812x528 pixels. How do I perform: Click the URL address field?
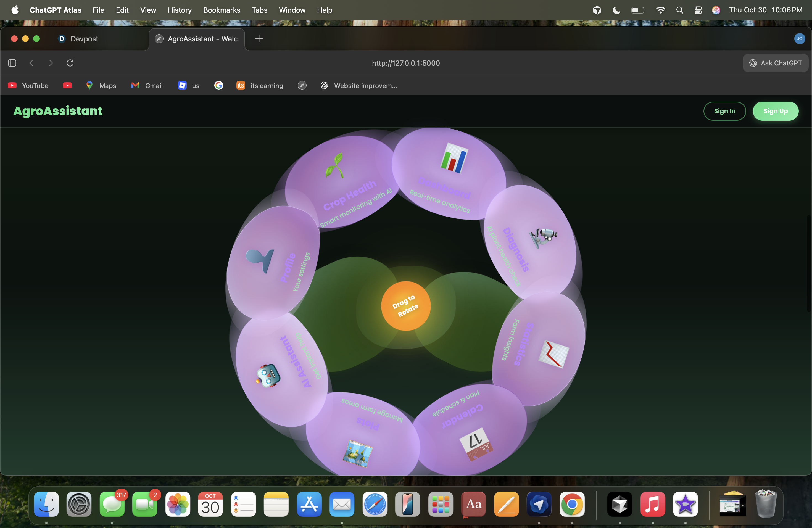coord(405,63)
